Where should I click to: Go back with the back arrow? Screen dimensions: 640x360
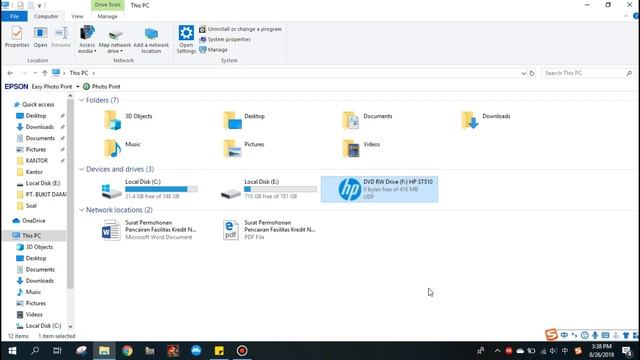pos(10,73)
